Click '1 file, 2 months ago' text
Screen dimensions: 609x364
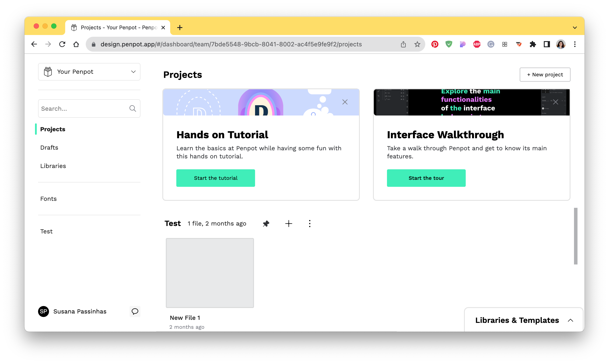pyautogui.click(x=217, y=223)
